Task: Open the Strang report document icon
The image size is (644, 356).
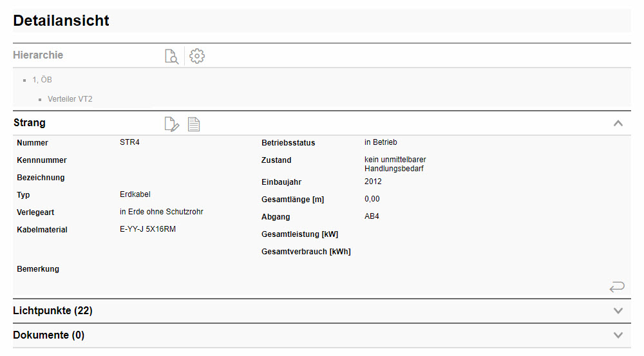Action: pyautogui.click(x=194, y=124)
